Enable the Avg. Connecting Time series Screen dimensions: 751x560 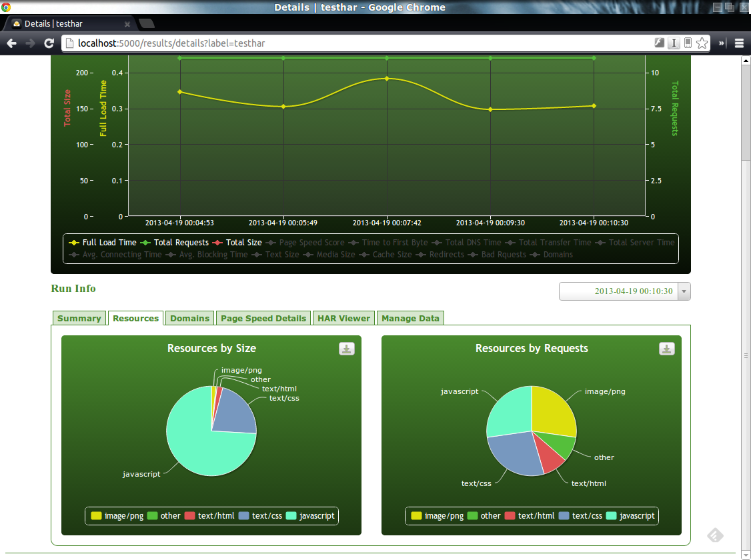[115, 255]
